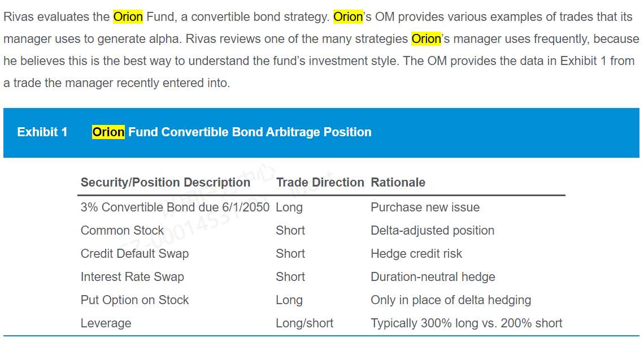Image resolution: width=644 pixels, height=346 pixels.
Task: Click the "Credit Default Swap" row label
Action: tap(134, 254)
